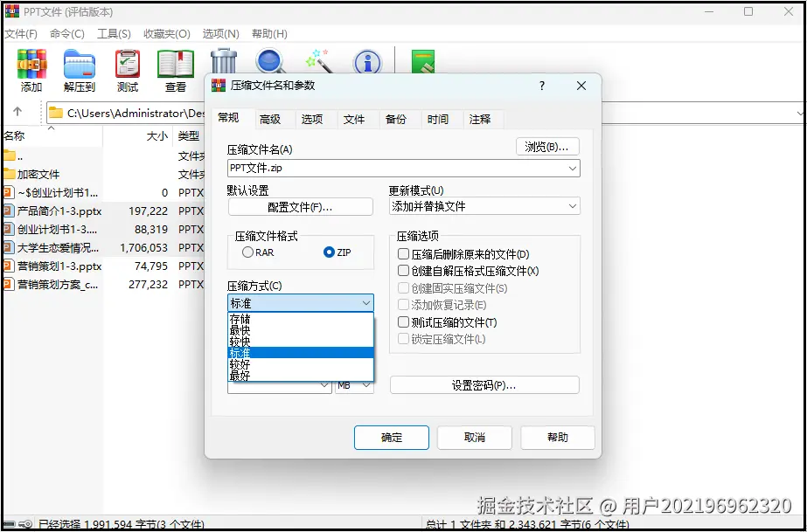Switch to the 文件 tab in dialog
This screenshot has height=532, width=807.
(354, 120)
